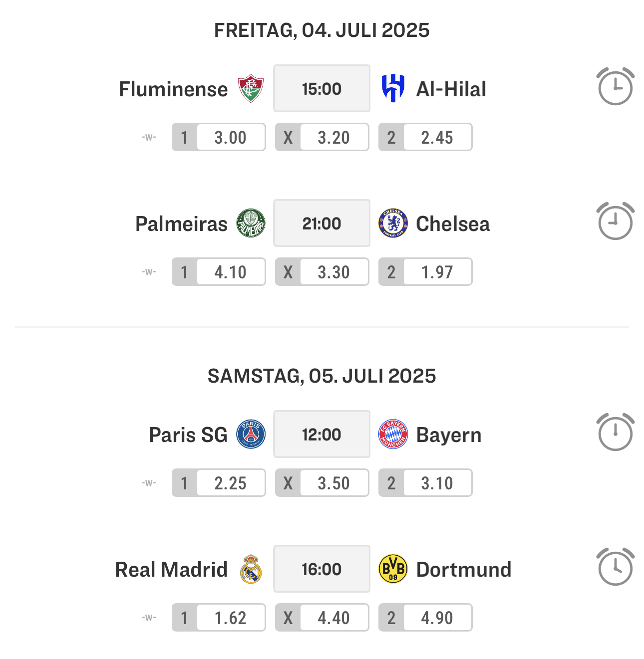The width and height of the screenshot is (644, 659).
Task: Open the Bayern team name link
Action: [449, 435]
